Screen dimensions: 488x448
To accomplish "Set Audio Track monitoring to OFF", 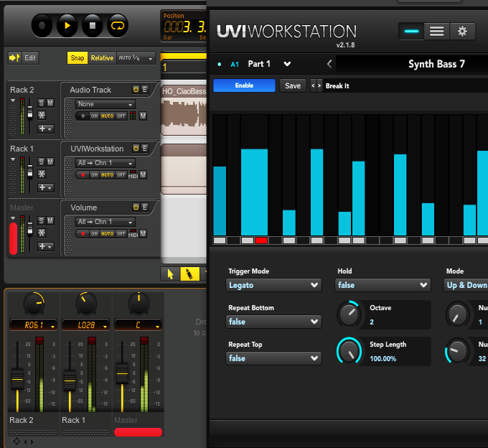I will click(x=121, y=116).
